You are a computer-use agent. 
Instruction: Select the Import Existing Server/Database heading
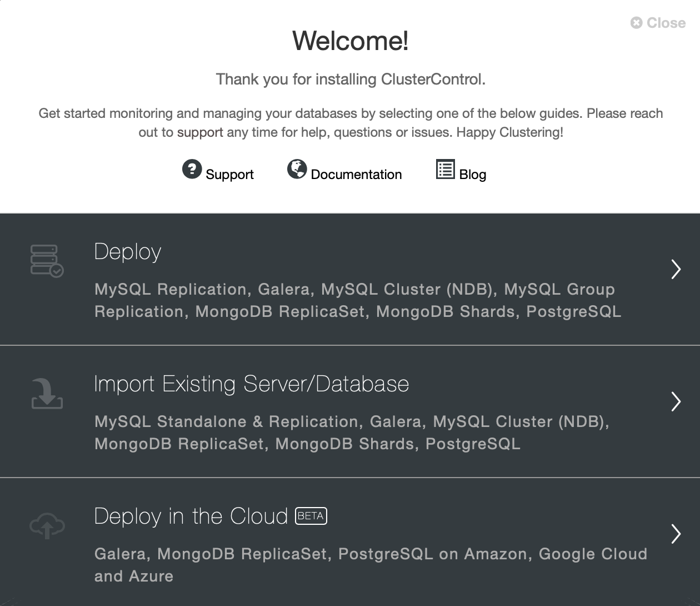point(252,384)
